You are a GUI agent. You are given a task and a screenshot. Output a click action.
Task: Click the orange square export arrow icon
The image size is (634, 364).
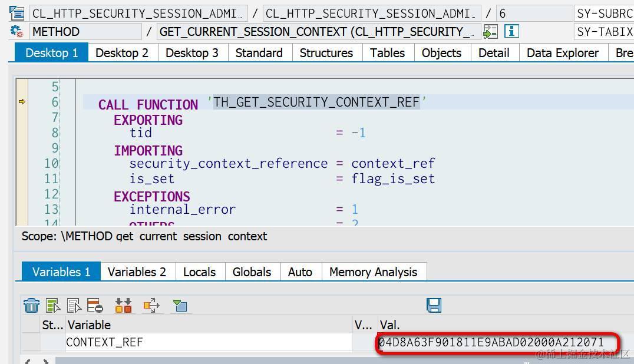coord(151,306)
